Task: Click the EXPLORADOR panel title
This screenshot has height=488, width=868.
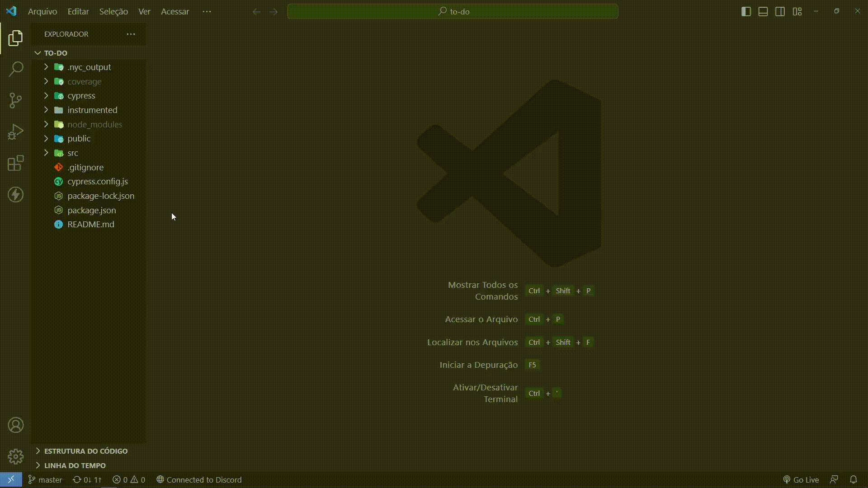Action: [x=66, y=34]
